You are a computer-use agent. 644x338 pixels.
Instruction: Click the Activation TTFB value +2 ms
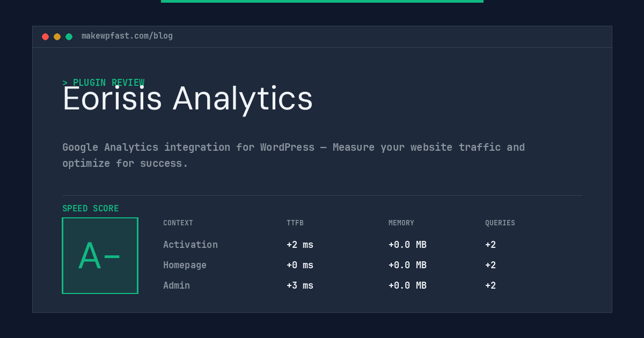[x=300, y=245]
